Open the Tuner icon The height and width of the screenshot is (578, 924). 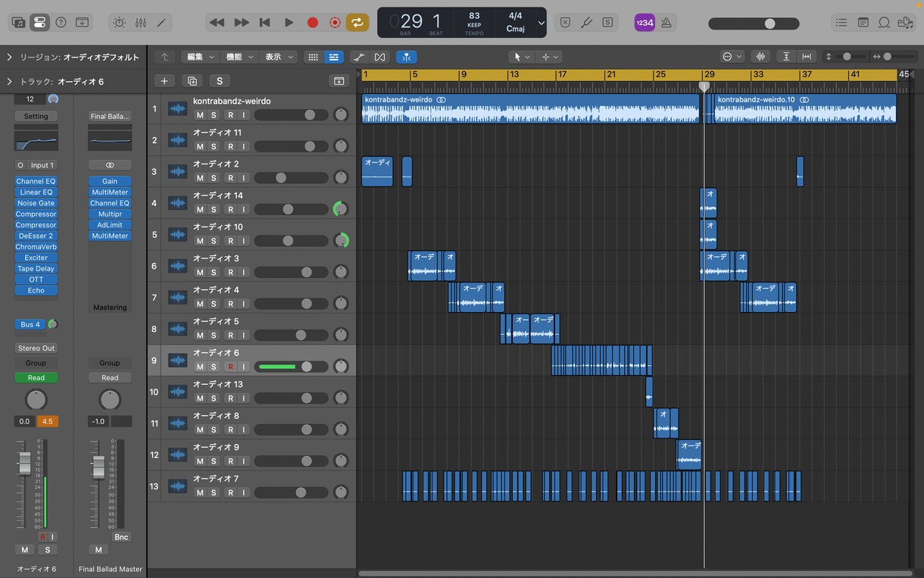pos(586,23)
